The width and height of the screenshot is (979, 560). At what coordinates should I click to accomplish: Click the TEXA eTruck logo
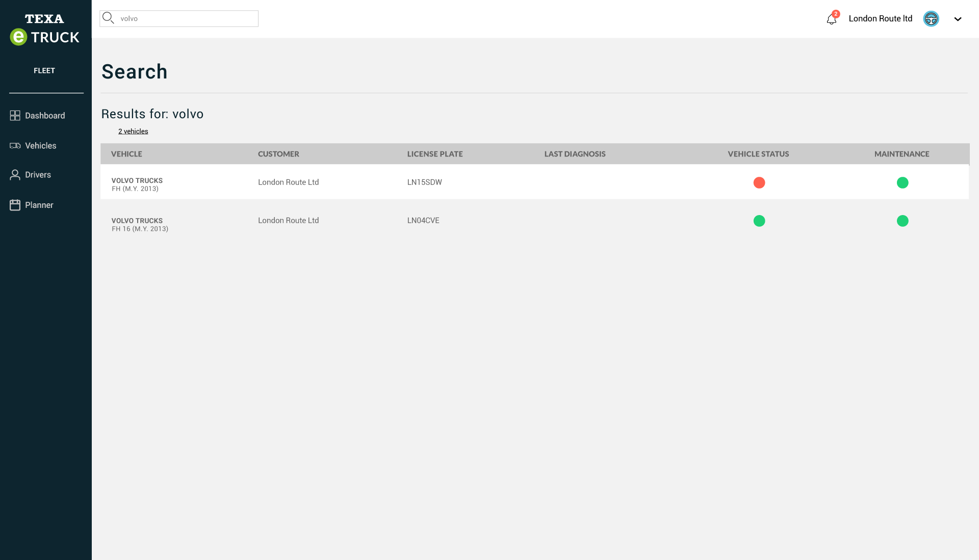tap(44, 30)
